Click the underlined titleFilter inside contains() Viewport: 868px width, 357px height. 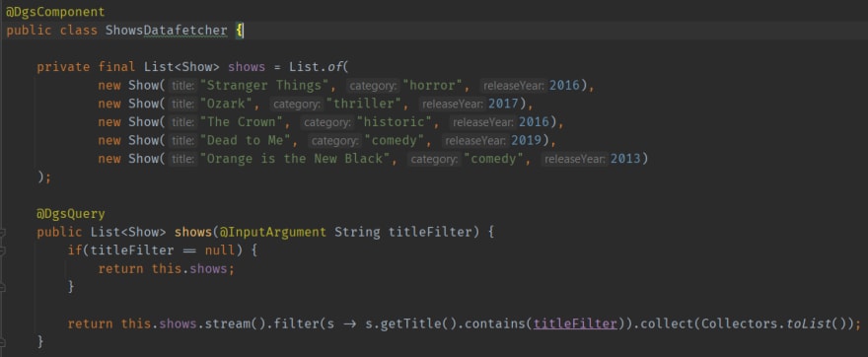575,323
